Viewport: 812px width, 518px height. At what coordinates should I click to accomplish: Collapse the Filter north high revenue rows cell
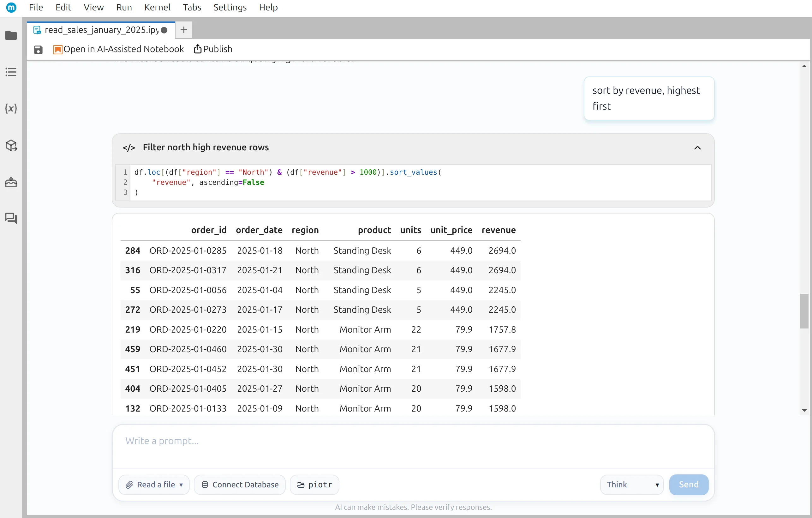tap(697, 148)
